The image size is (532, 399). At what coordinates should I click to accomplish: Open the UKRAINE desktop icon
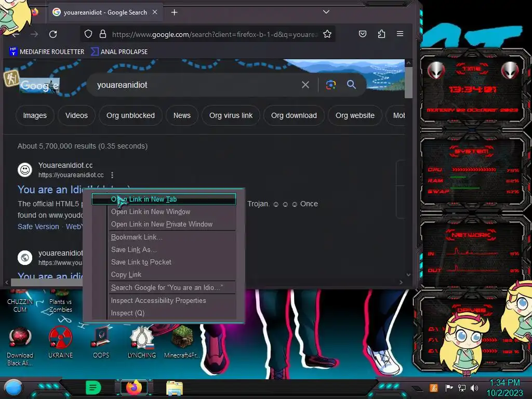pos(60,342)
